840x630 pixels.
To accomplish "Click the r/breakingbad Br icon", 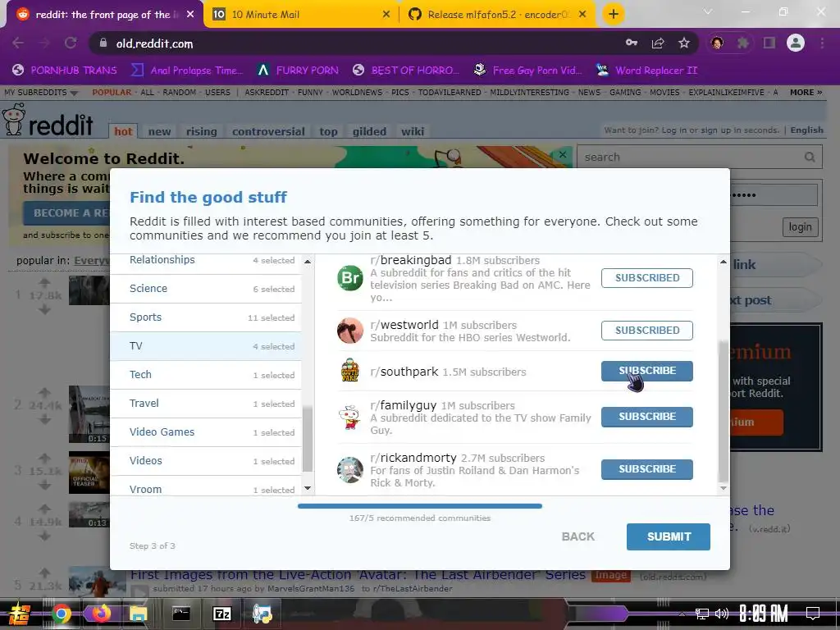I will (349, 278).
